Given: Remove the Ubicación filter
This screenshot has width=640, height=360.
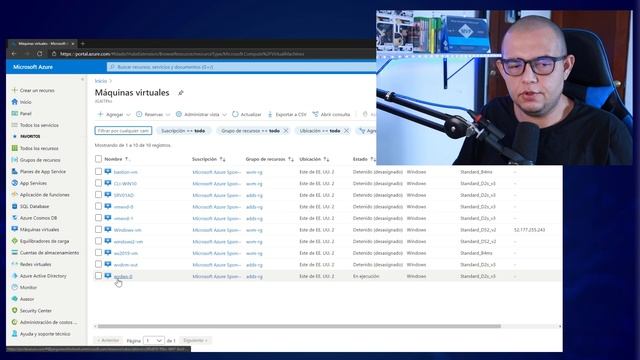Looking at the screenshot, I should [347, 131].
